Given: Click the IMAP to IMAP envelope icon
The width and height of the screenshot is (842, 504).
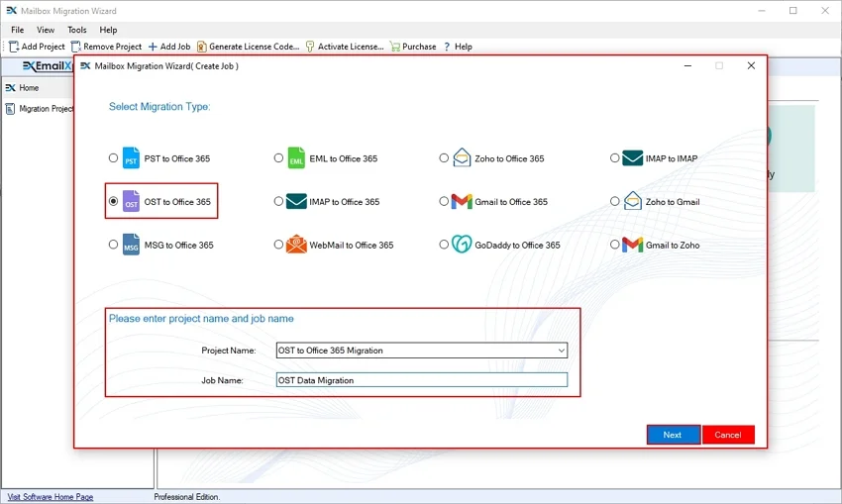Looking at the screenshot, I should click(633, 157).
